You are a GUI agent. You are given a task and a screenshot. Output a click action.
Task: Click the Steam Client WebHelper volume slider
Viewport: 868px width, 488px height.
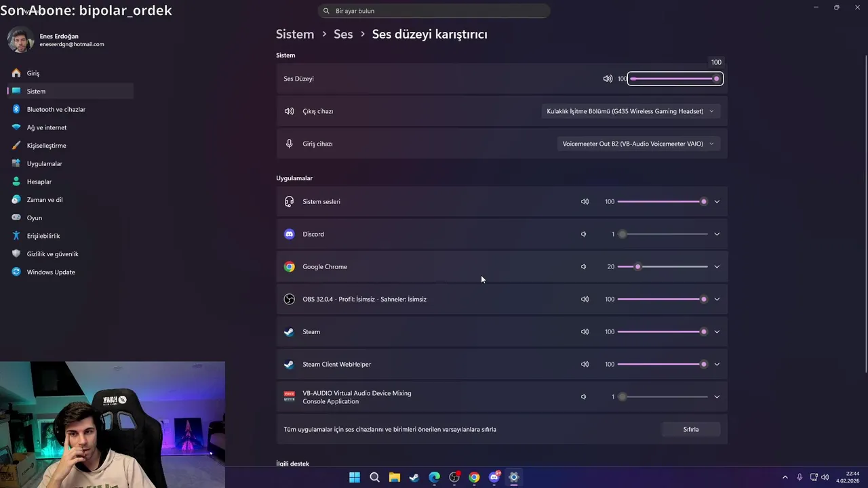coord(663,364)
